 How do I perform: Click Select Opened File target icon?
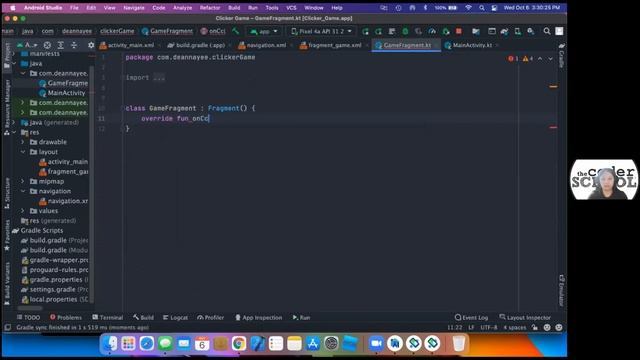click(x=47, y=45)
